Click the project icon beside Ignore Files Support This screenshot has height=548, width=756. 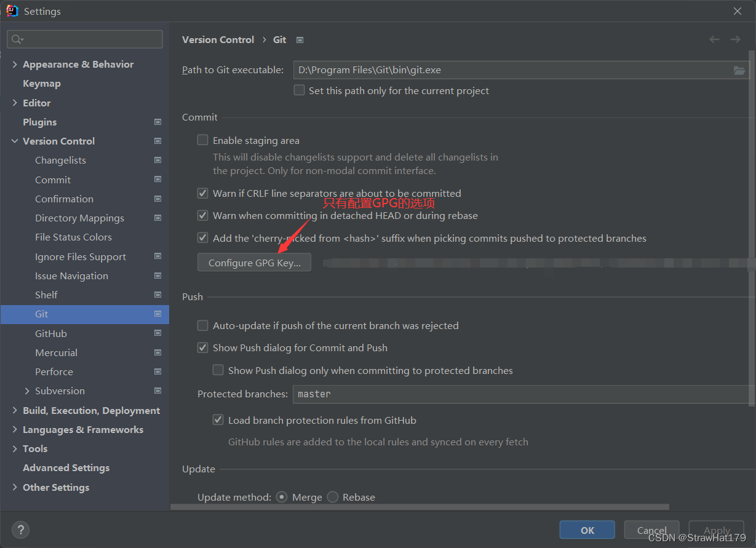(x=157, y=256)
